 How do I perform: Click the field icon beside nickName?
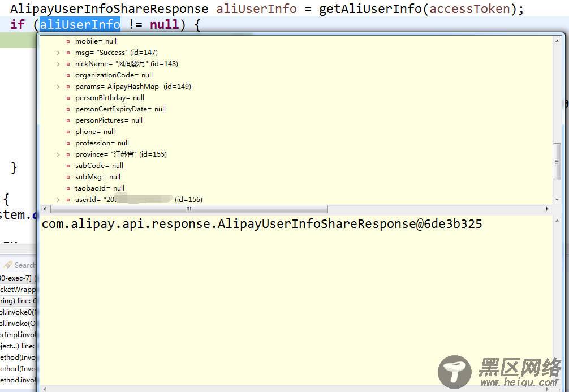68,64
